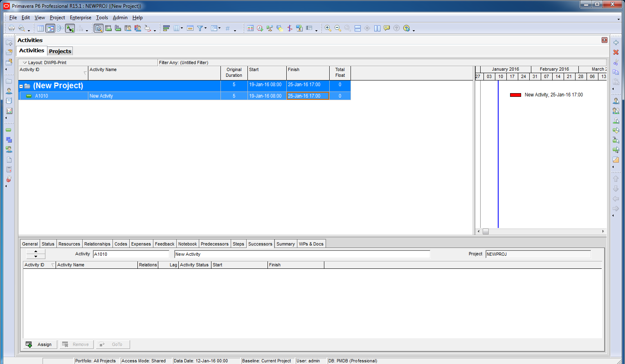Click the red X Delete icon
Viewport: 625px width, 364px height.
coord(616,52)
